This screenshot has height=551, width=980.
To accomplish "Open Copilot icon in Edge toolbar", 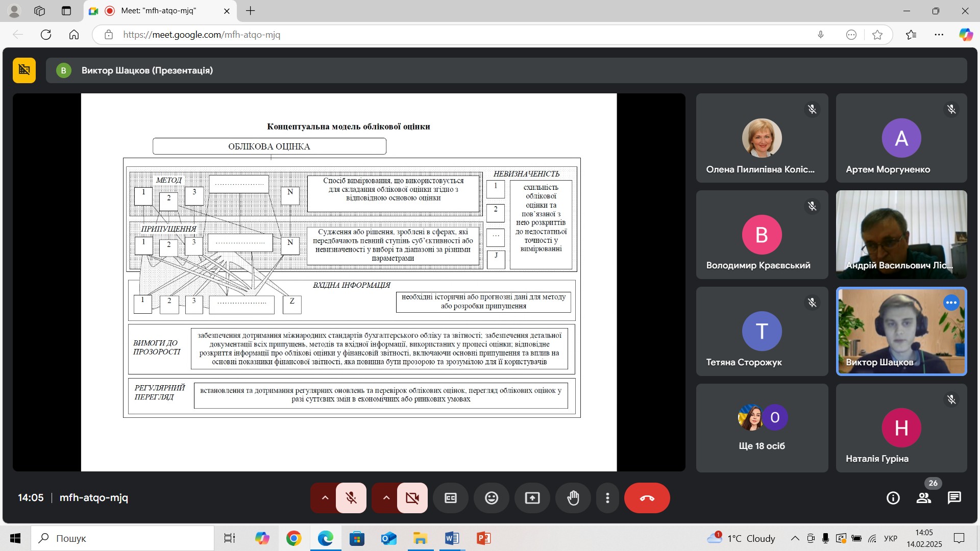I will click(x=966, y=35).
